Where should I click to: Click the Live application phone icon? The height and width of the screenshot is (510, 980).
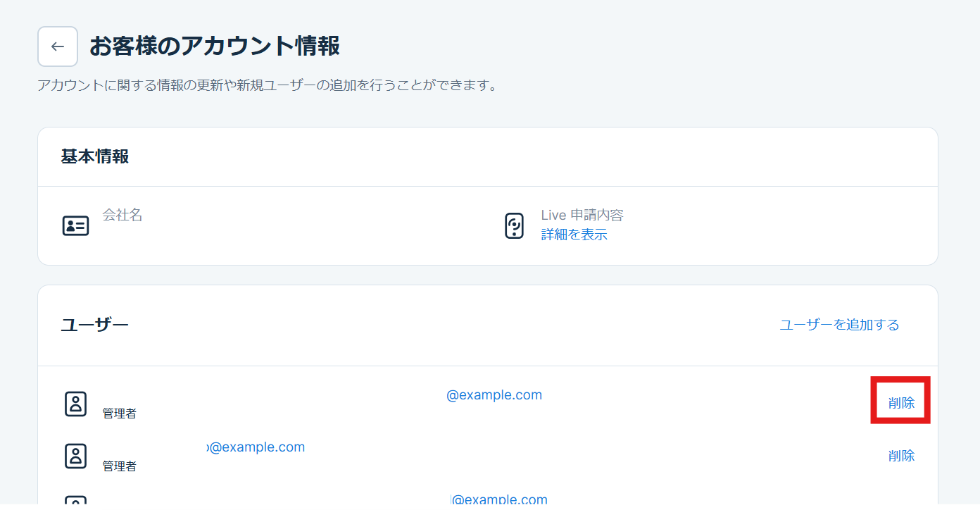click(x=515, y=226)
